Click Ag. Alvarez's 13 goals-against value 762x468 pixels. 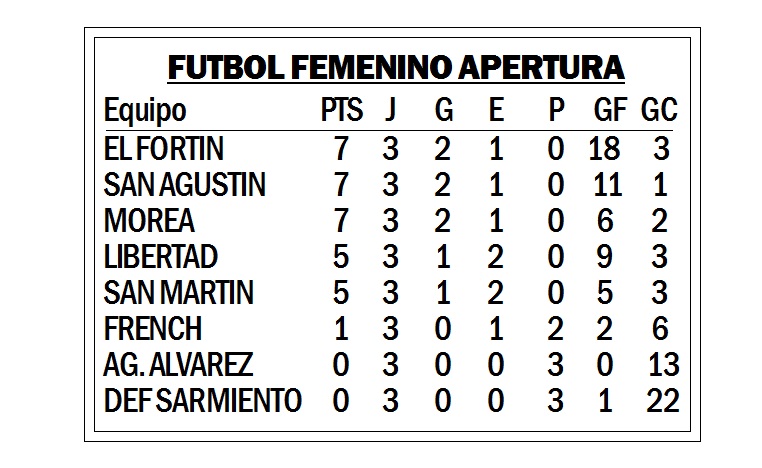click(x=664, y=364)
